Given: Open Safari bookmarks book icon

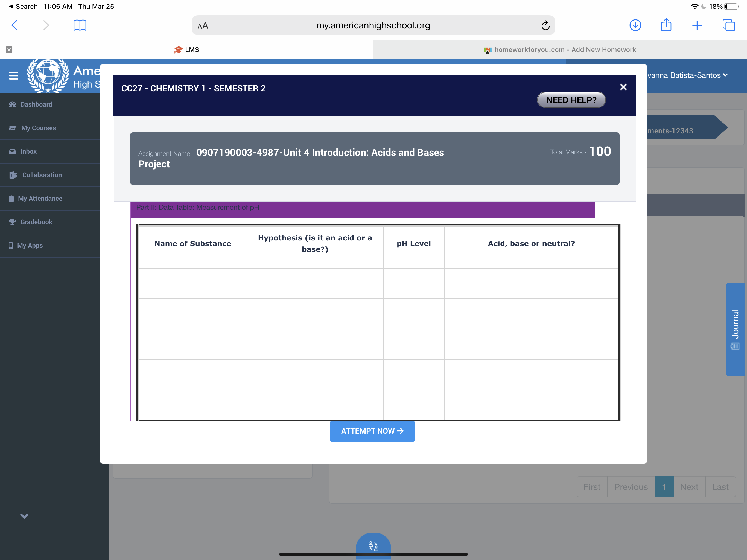Looking at the screenshot, I should coord(80,25).
